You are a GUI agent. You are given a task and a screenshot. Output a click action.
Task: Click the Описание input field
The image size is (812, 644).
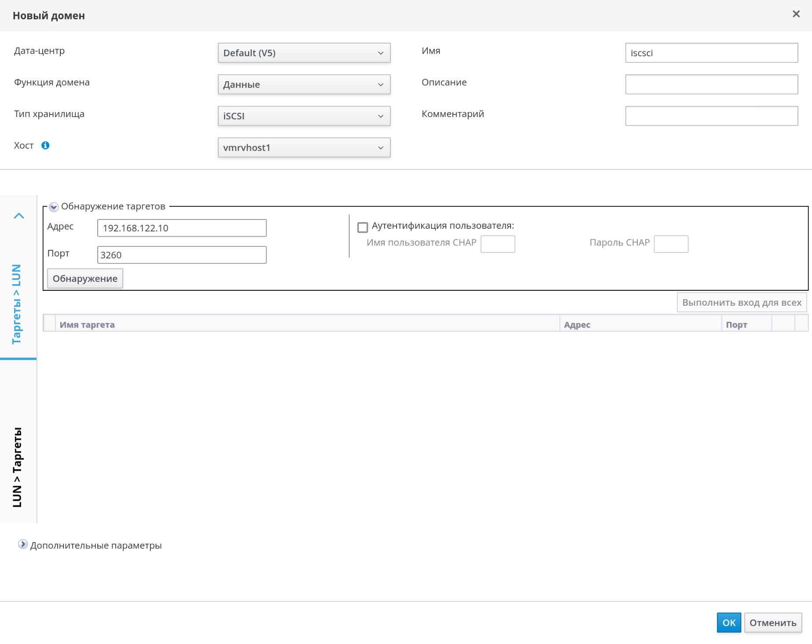pyautogui.click(x=711, y=84)
